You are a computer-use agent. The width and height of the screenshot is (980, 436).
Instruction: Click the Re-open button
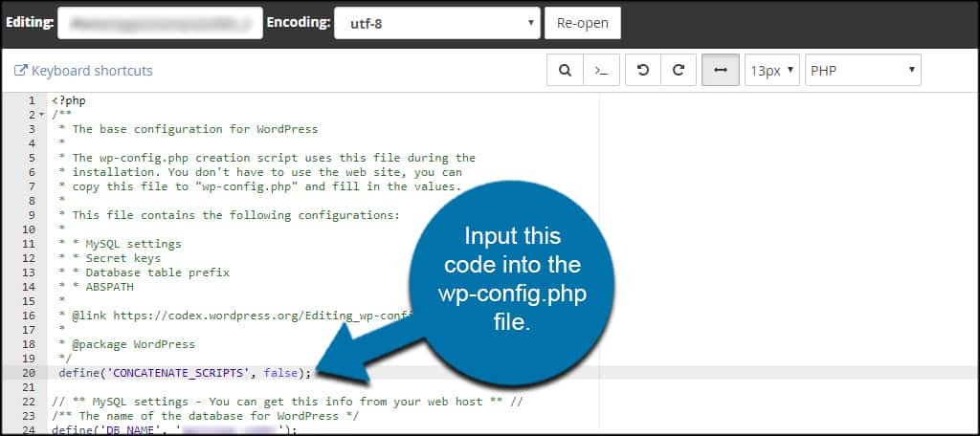pos(582,22)
